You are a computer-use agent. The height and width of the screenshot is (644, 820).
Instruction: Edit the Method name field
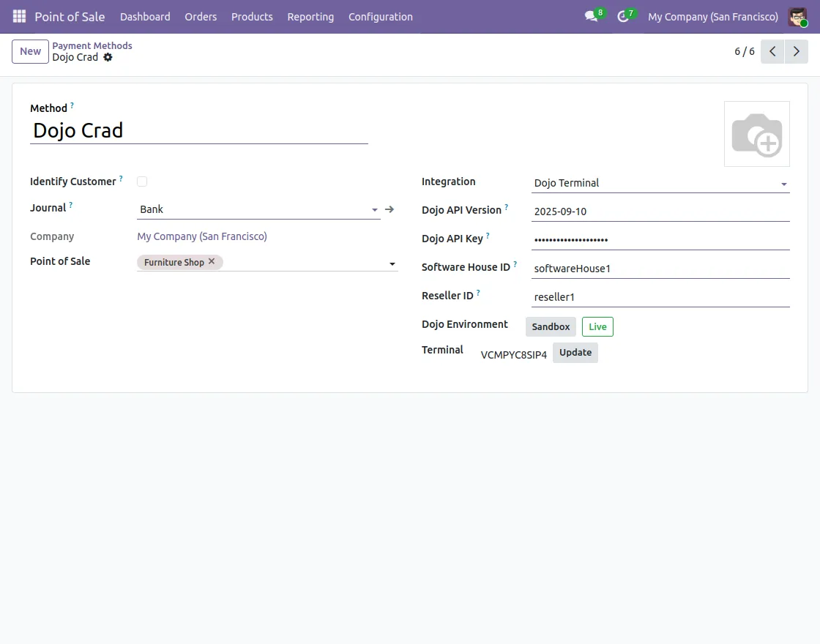[198, 130]
